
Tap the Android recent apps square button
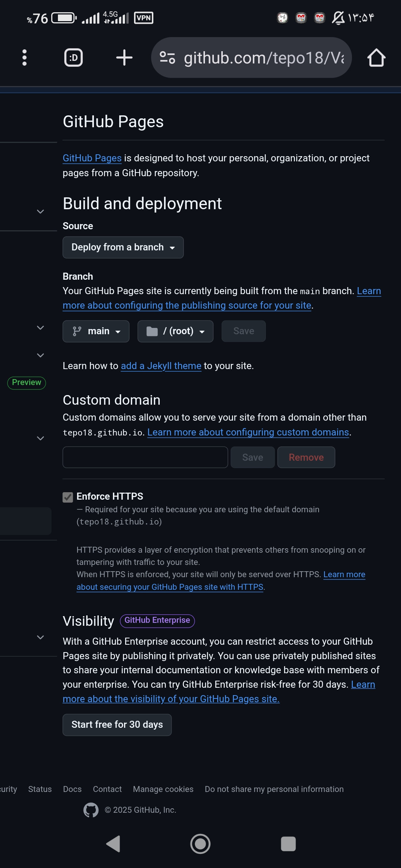(x=288, y=844)
